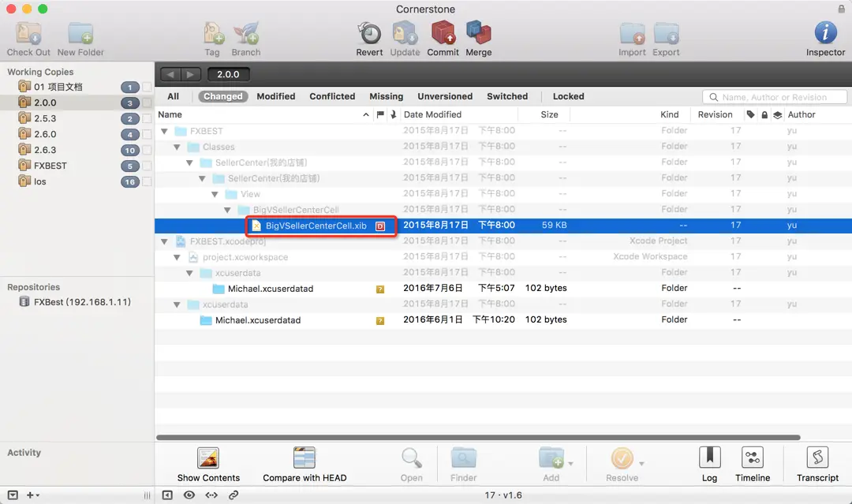Click the Finder icon in bottom bar
The image size is (852, 504).
point(464,457)
